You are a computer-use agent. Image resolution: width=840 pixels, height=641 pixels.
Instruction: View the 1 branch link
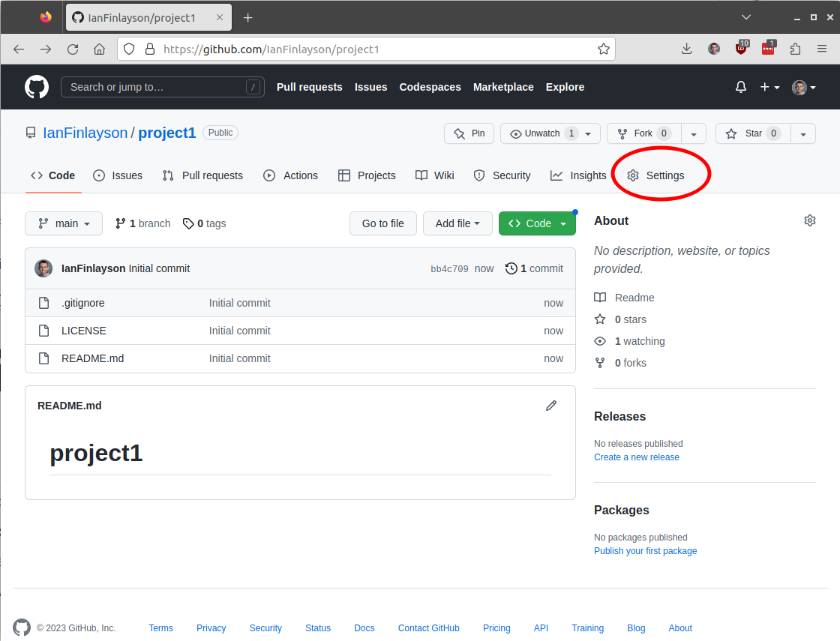(x=143, y=223)
